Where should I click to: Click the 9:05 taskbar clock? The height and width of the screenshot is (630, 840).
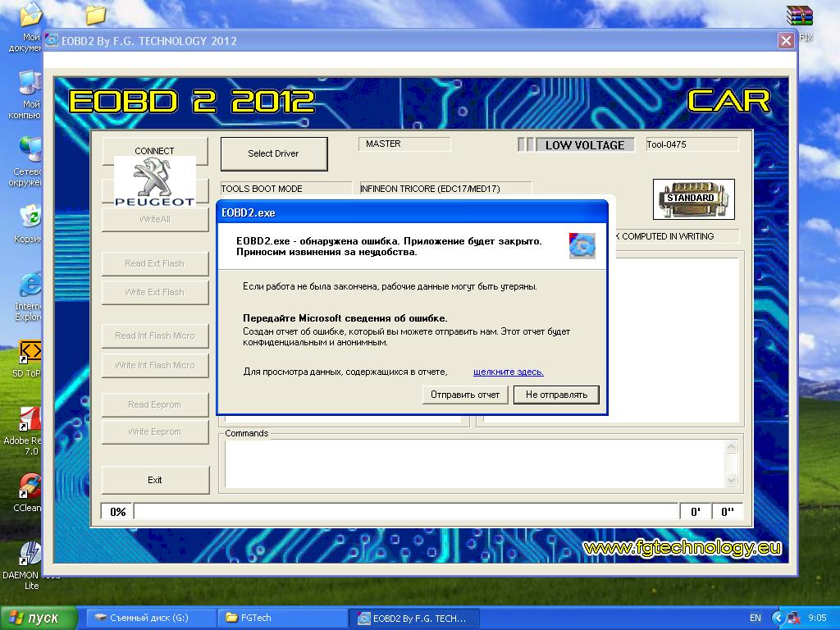(817, 618)
